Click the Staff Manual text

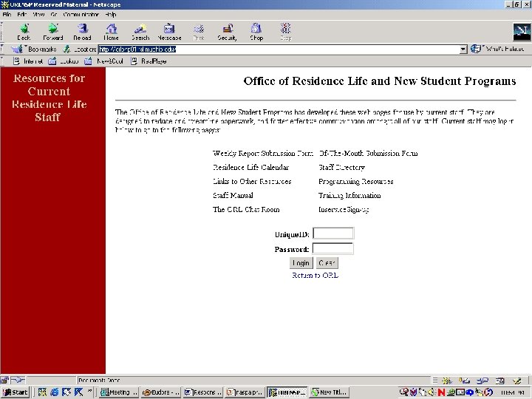point(233,195)
